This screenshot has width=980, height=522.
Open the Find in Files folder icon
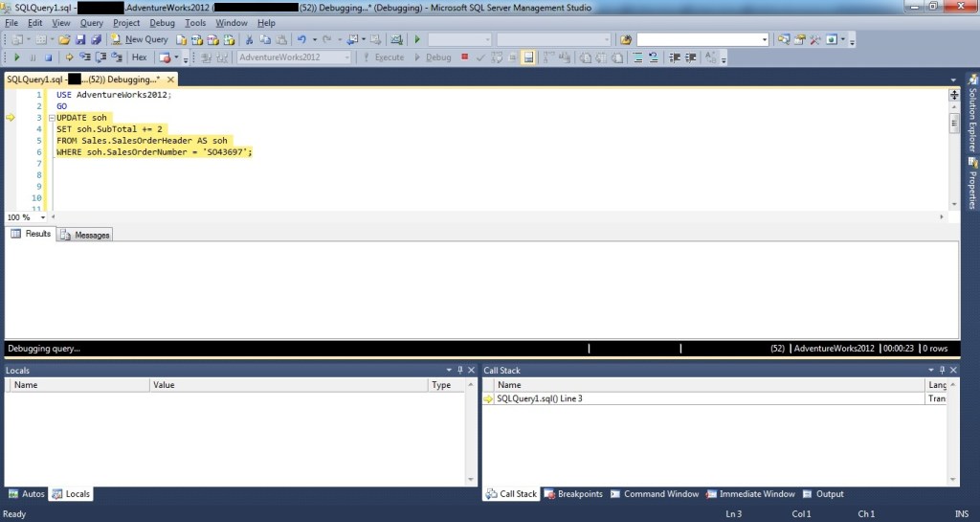pos(626,40)
